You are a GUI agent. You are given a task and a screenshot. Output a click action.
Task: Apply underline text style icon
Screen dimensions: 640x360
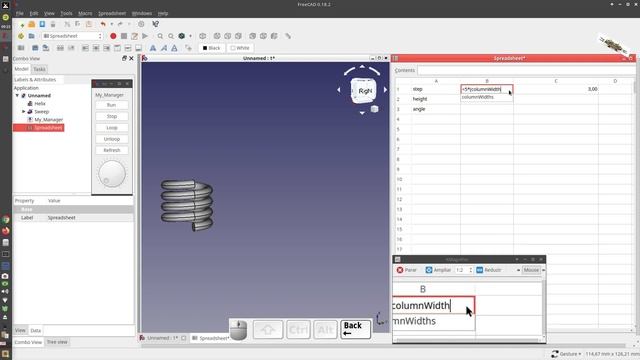[x=174, y=48]
